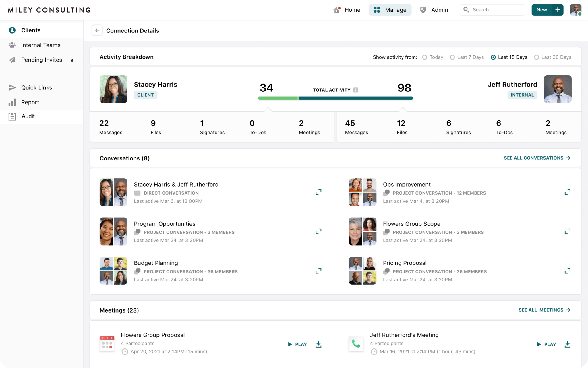Expand the Pricing Proposal conversation

pyautogui.click(x=568, y=271)
